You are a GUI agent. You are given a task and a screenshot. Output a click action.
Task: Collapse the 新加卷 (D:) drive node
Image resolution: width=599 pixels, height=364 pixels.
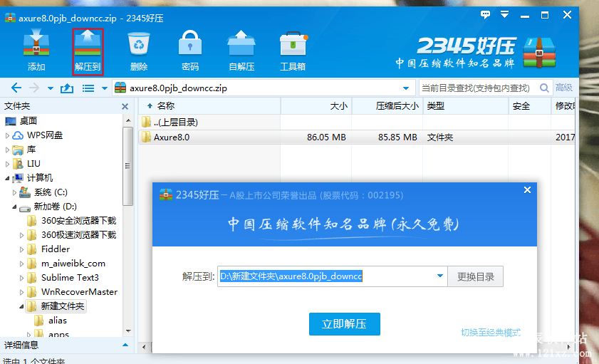point(14,207)
